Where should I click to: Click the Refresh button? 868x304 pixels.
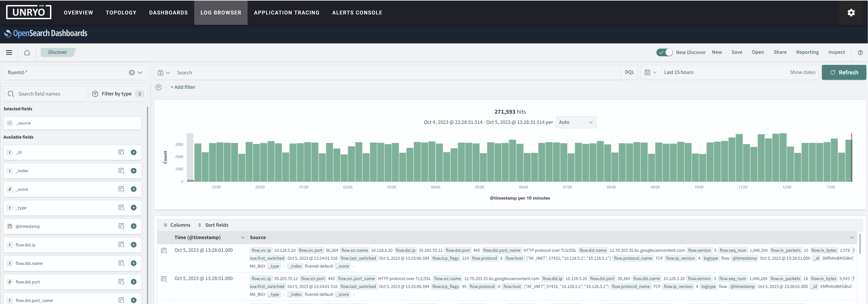pos(844,72)
